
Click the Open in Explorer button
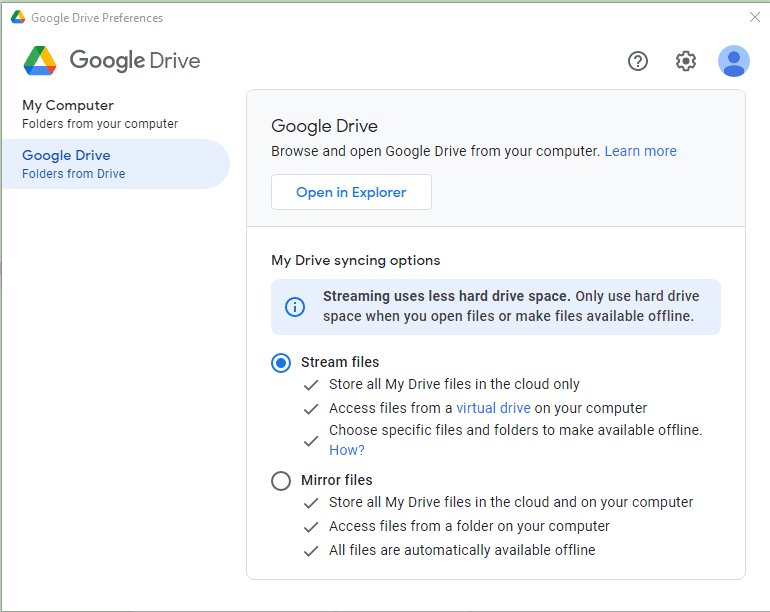351,192
